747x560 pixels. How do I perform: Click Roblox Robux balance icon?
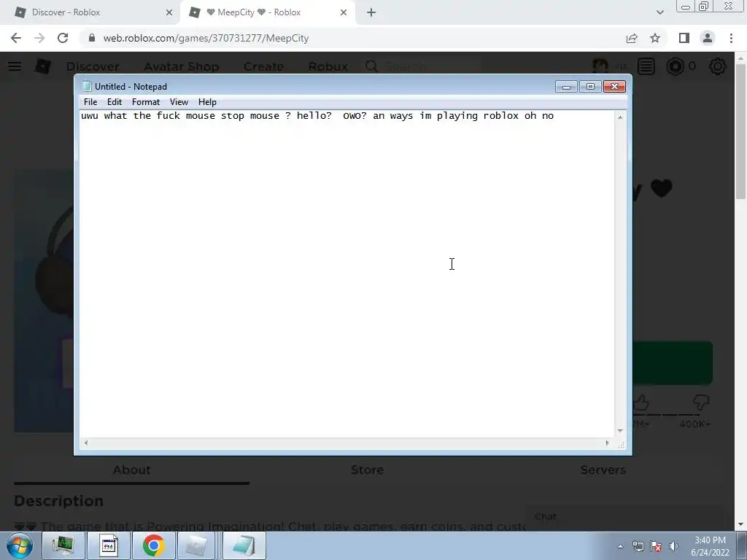(675, 66)
